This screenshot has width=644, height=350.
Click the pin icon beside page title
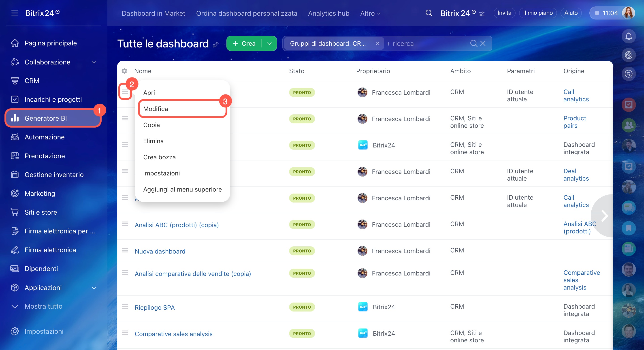[x=215, y=45]
